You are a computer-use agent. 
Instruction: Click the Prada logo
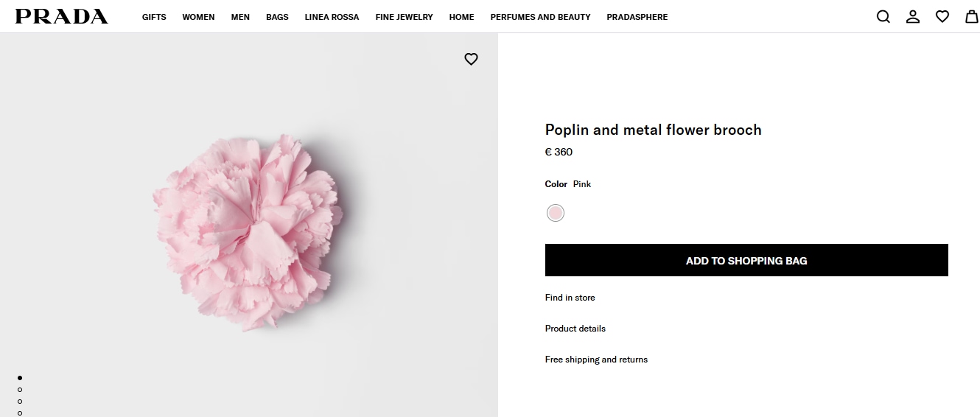point(61,17)
